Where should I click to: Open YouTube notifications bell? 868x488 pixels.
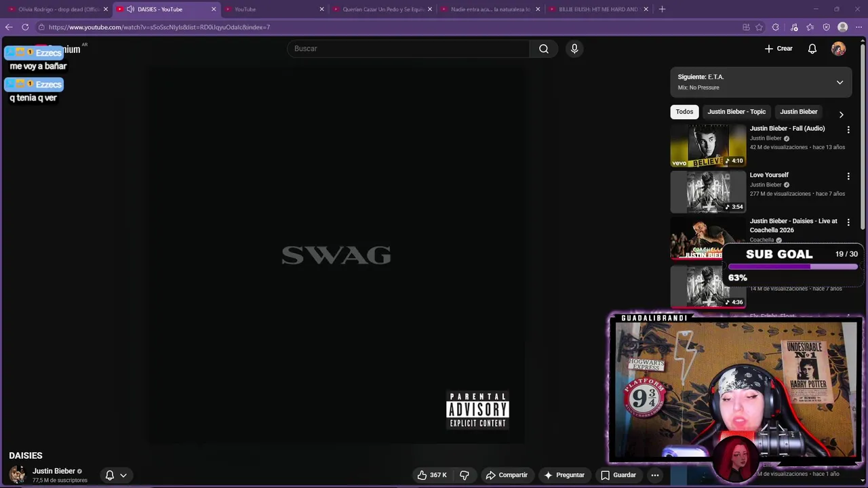click(x=812, y=49)
